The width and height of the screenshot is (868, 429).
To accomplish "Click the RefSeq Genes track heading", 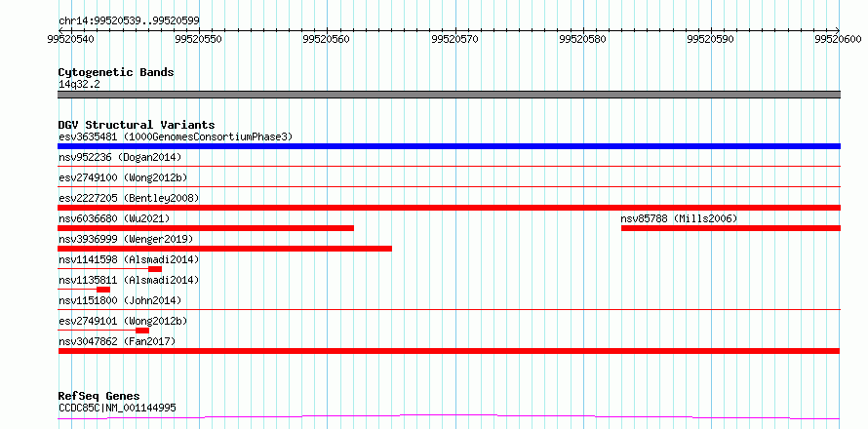I will 99,397.
